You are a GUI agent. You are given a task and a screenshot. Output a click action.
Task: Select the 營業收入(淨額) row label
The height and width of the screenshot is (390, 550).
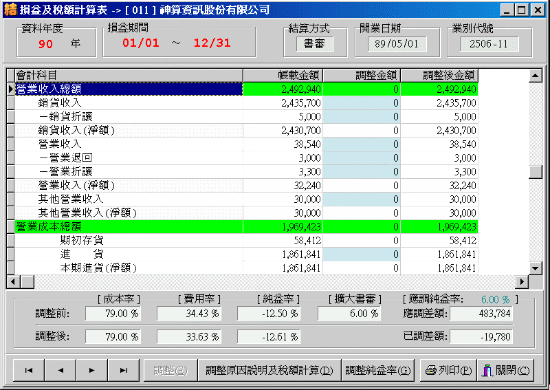click(76, 185)
